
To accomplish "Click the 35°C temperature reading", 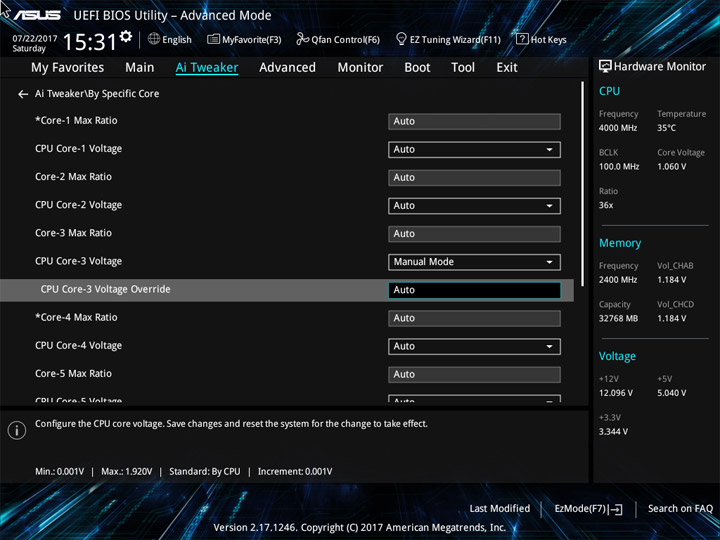I will point(666,128).
